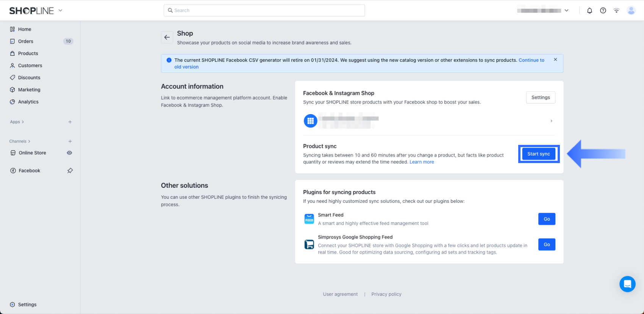The image size is (644, 314).
Task: Click the commerce account grid icon
Action: (x=311, y=121)
